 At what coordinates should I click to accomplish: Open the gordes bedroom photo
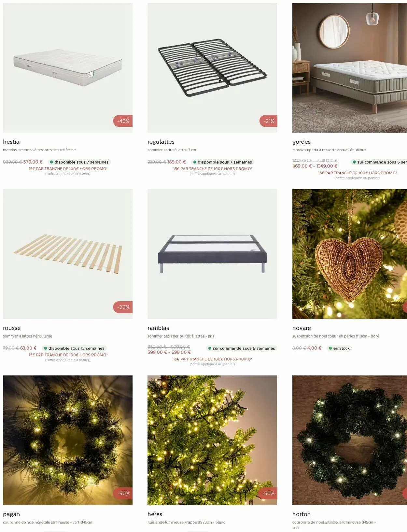[x=350, y=68]
